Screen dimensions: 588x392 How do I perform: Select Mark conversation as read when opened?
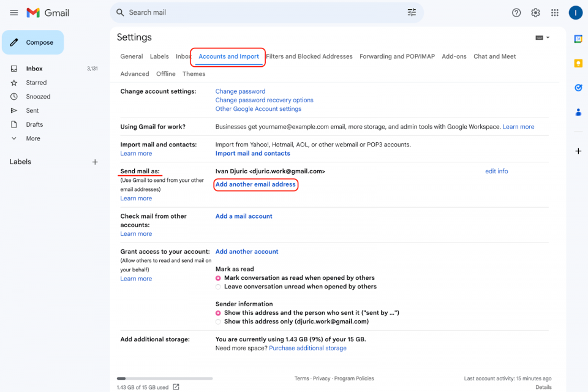click(217, 277)
